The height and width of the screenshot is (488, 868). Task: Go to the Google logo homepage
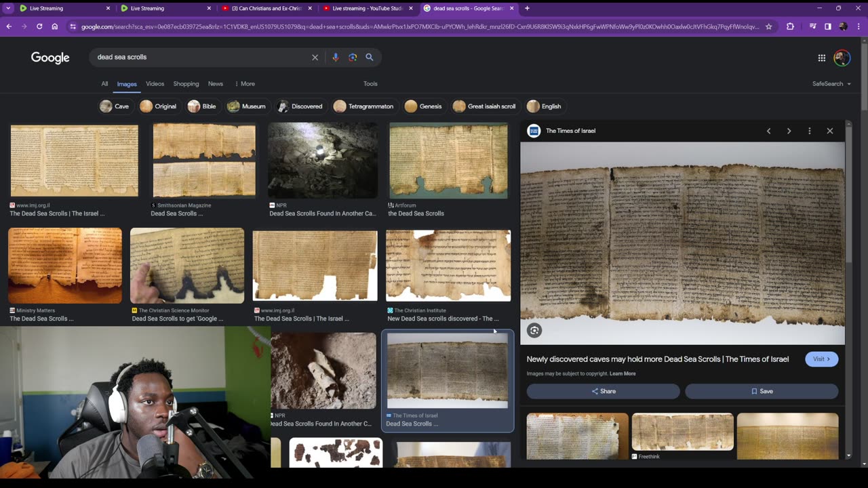tap(50, 58)
